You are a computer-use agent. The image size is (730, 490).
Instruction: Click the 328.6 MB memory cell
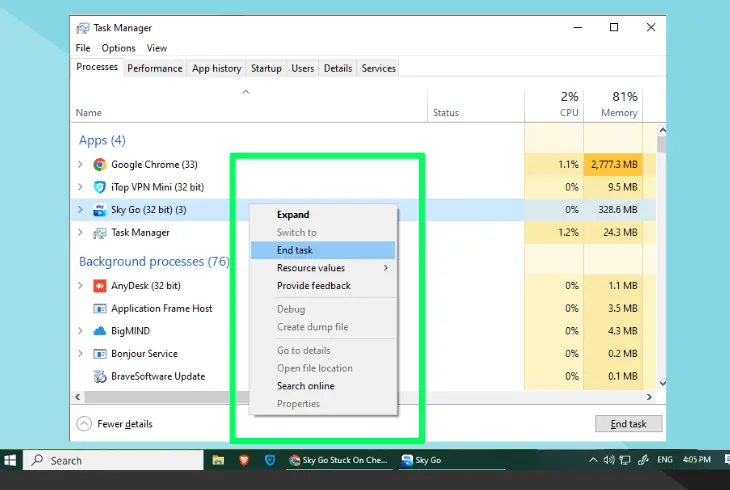click(613, 210)
